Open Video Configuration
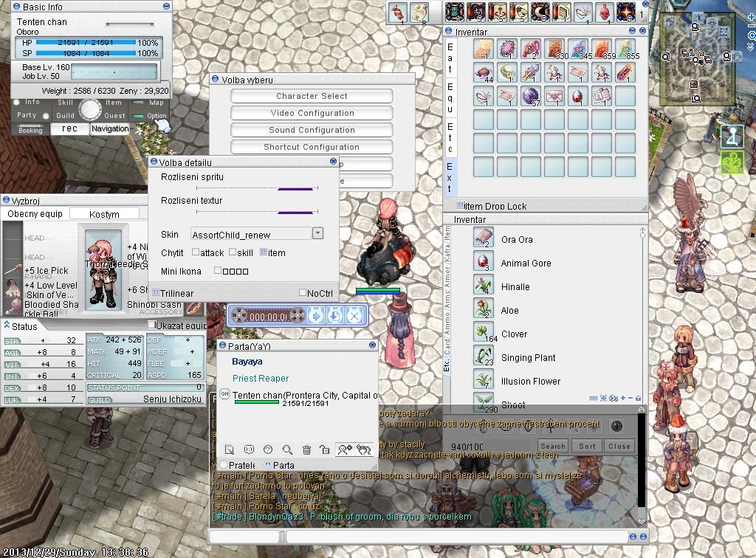Viewport: 756px width, 558px height. (x=312, y=113)
